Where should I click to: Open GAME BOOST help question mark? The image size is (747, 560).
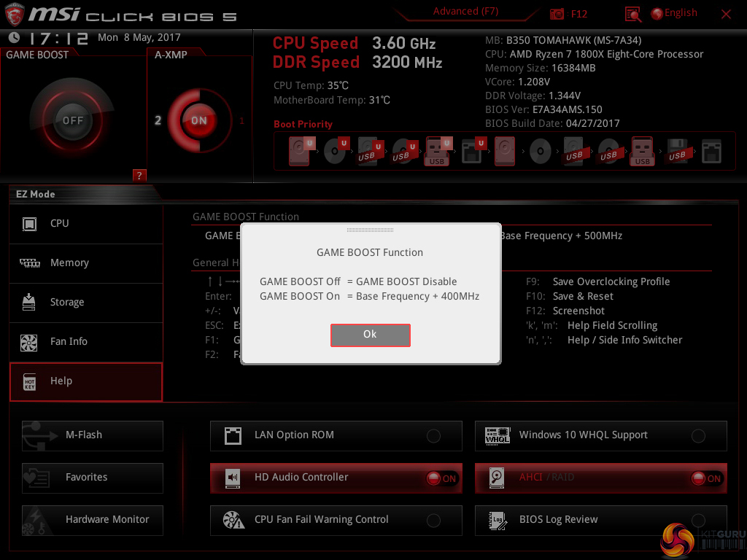(139, 175)
